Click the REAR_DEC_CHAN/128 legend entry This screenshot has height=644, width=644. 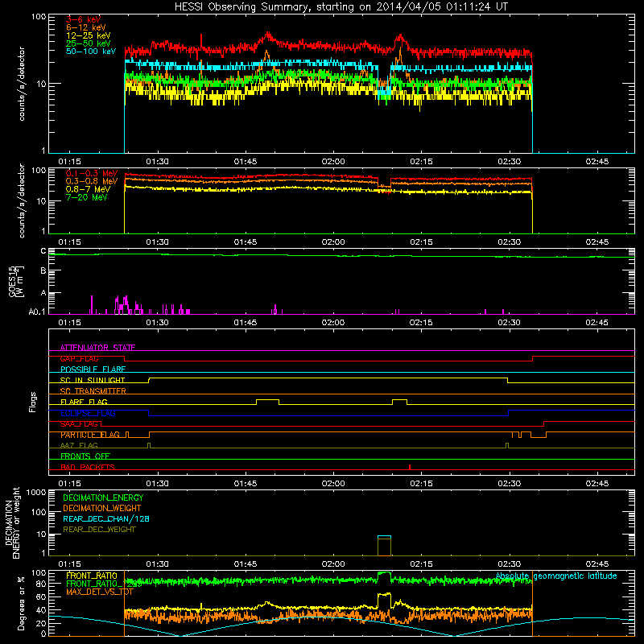point(106,518)
